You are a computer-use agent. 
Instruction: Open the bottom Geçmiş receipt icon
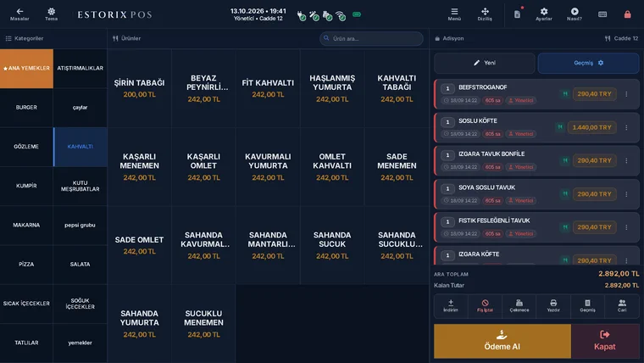click(x=588, y=306)
